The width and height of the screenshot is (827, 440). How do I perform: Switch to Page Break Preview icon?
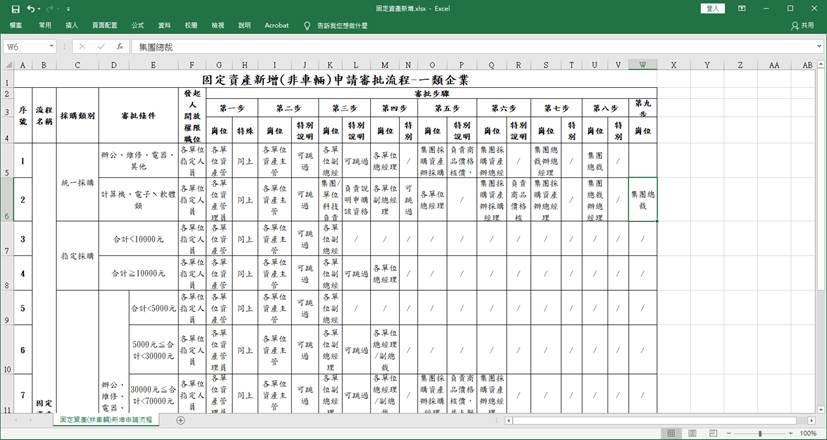pos(713,433)
